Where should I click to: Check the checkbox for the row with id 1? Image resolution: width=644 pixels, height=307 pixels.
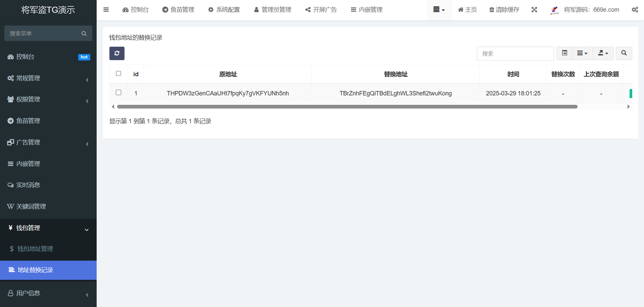(x=118, y=93)
